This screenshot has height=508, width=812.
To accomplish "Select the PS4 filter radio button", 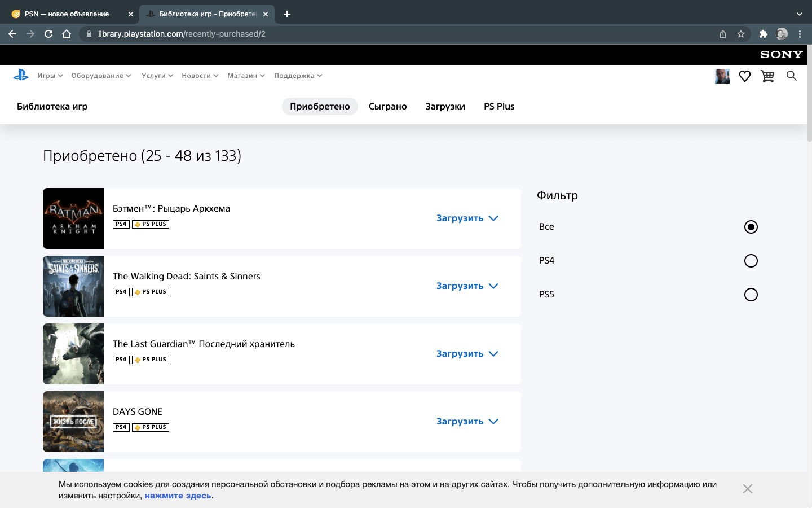I will tap(751, 261).
